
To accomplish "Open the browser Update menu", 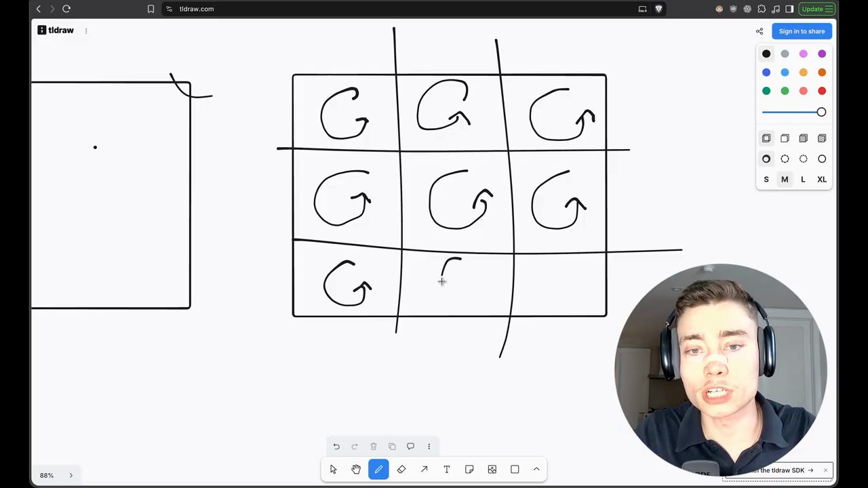I will coord(816,9).
